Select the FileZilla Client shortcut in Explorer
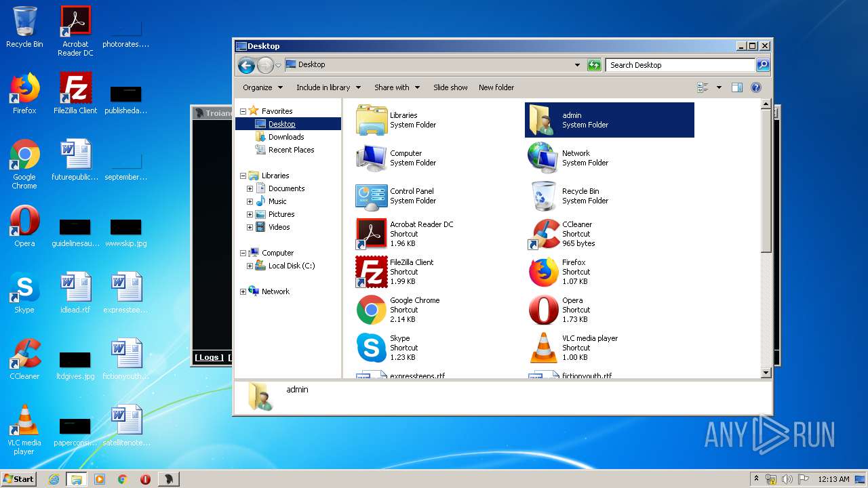Image resolution: width=868 pixels, height=488 pixels. point(371,272)
